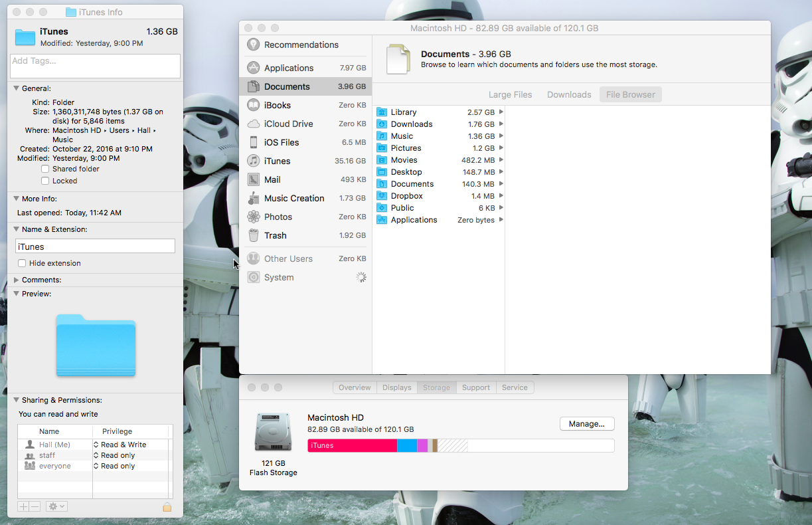Click the Movies folder icon
The width and height of the screenshot is (812, 525).
[x=382, y=160]
